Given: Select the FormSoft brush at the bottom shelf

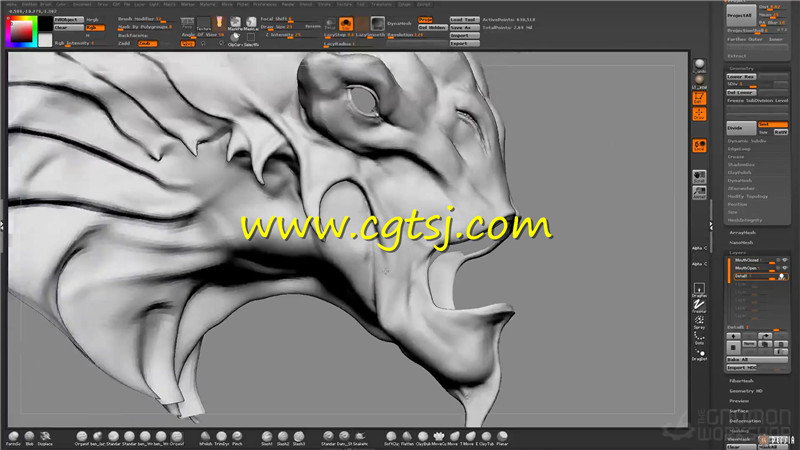Looking at the screenshot, I should coord(14,437).
